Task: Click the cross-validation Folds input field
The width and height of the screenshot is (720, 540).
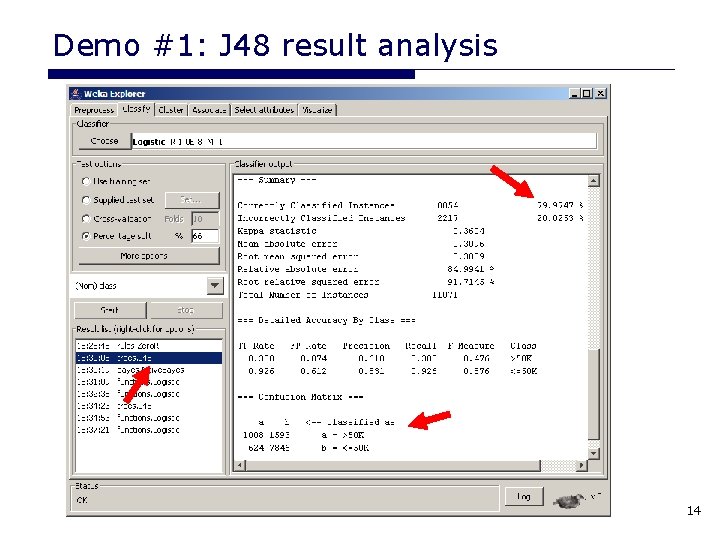Action: click(x=205, y=219)
